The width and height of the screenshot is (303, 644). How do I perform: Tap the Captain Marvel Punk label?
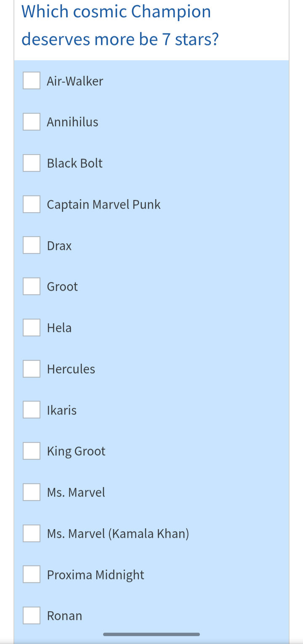click(104, 205)
